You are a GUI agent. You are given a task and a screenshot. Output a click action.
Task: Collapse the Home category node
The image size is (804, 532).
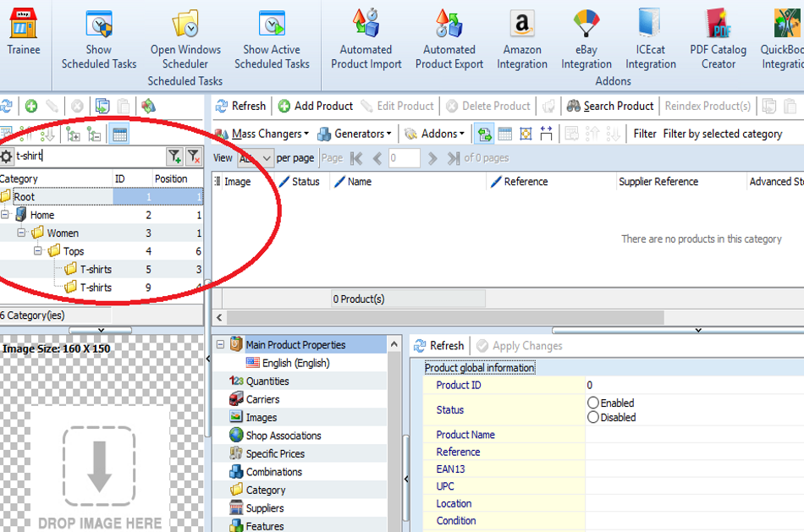coord(4,215)
